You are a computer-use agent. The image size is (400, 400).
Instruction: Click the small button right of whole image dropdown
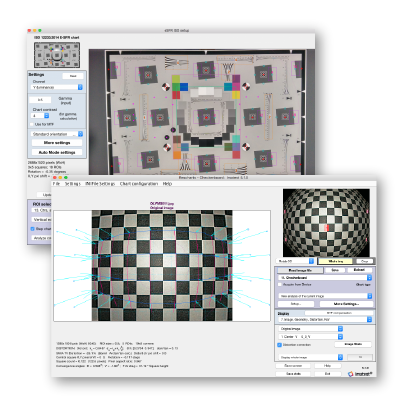tap(360, 357)
